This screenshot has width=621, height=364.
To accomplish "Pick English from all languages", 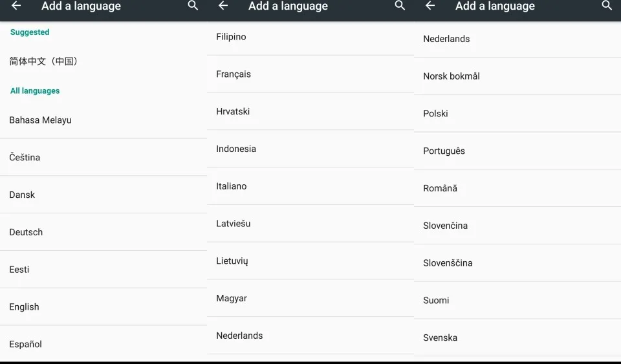I will pos(24,307).
